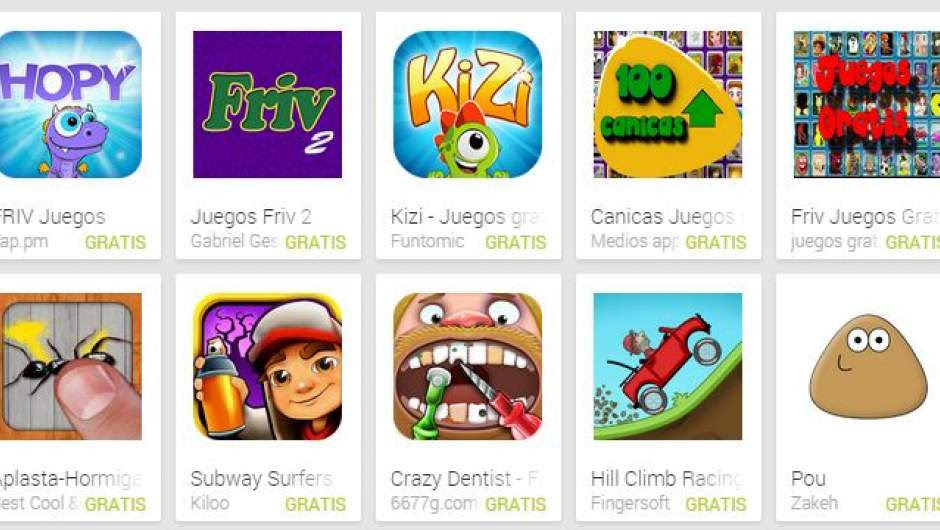
Task: Click GRATIS under Canicas Juegos
Action: [x=716, y=242]
